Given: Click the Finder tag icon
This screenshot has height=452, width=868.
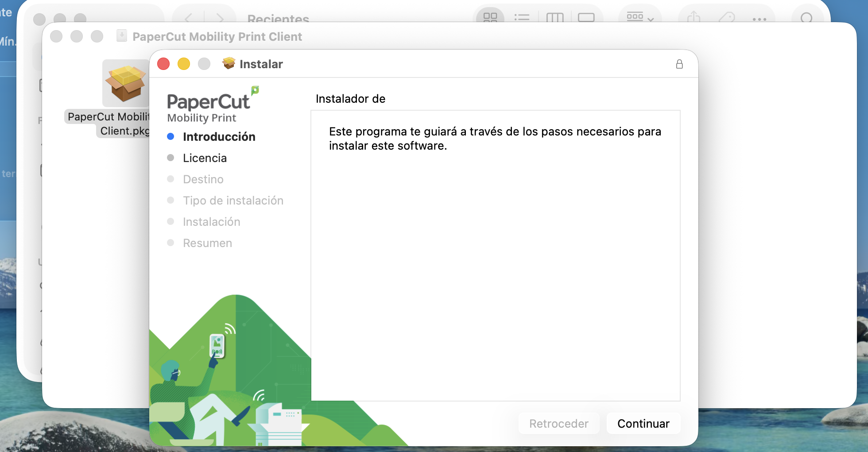Looking at the screenshot, I should click(726, 18).
